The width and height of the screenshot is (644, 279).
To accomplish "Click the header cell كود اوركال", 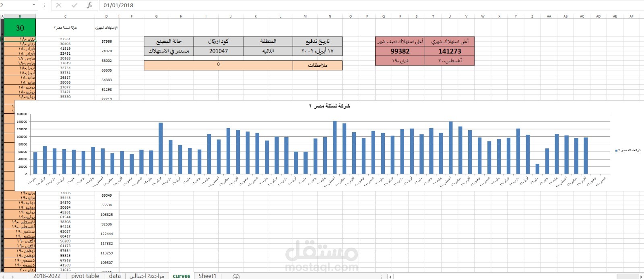I will pos(219,41).
